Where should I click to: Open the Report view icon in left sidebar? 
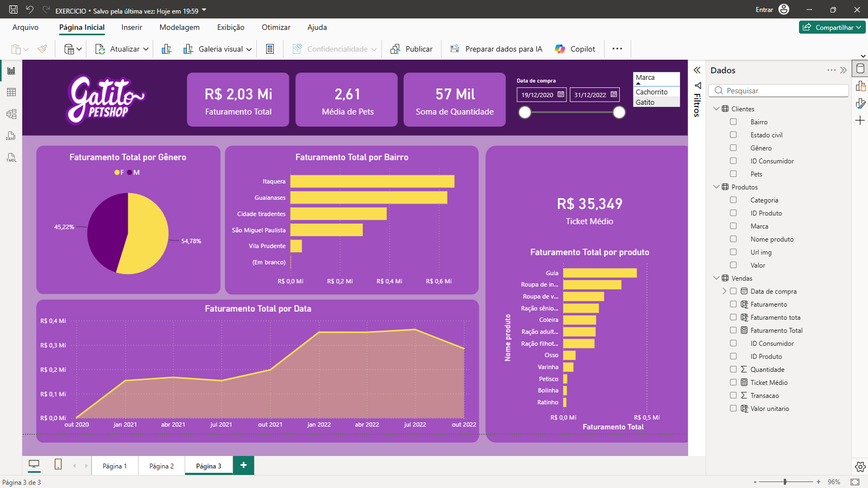[x=11, y=71]
